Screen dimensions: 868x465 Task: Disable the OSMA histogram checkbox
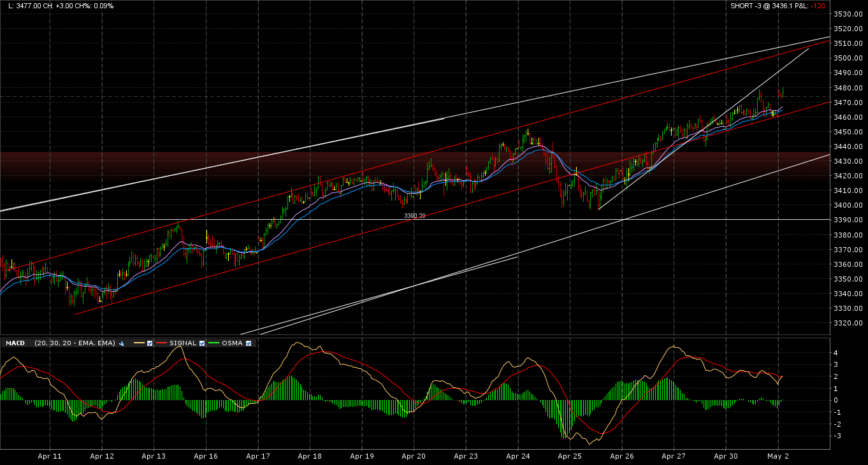tap(249, 343)
